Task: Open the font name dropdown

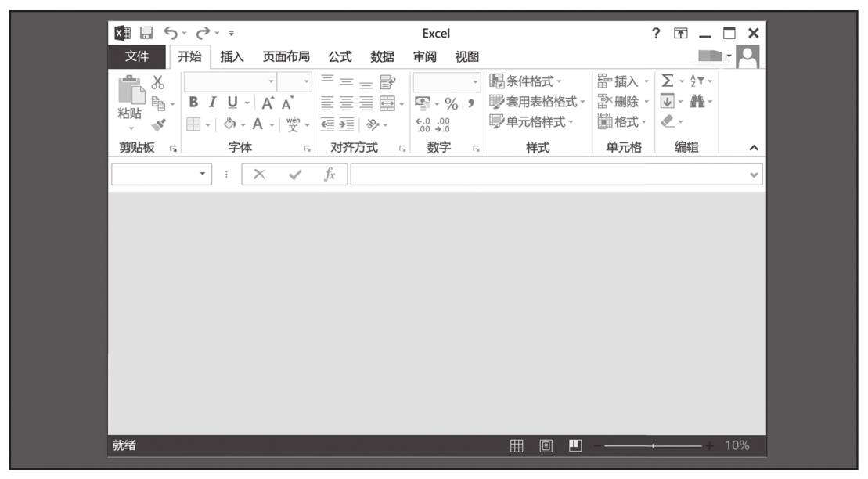Action: (271, 81)
